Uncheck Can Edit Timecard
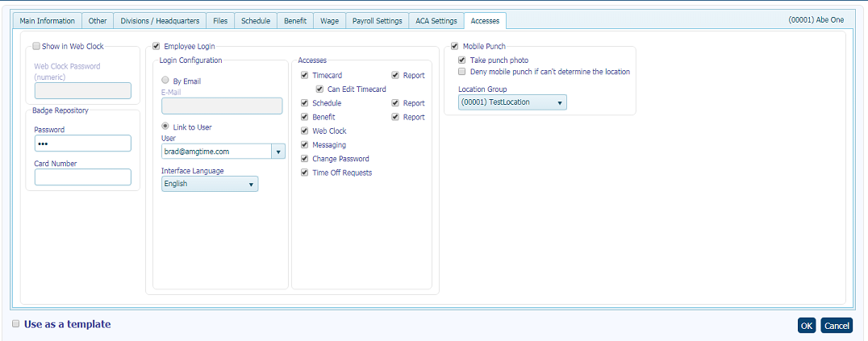Viewport: 868px width, 341px height. (x=319, y=89)
